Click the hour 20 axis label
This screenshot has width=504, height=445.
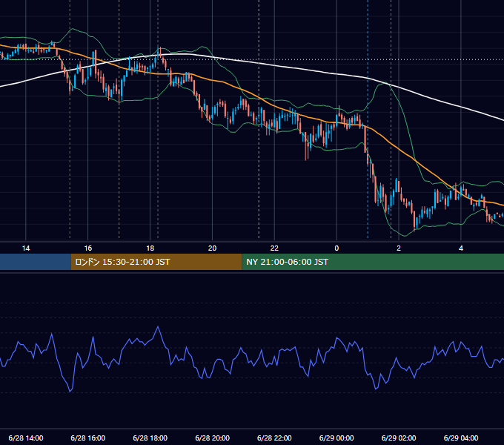(x=212, y=248)
